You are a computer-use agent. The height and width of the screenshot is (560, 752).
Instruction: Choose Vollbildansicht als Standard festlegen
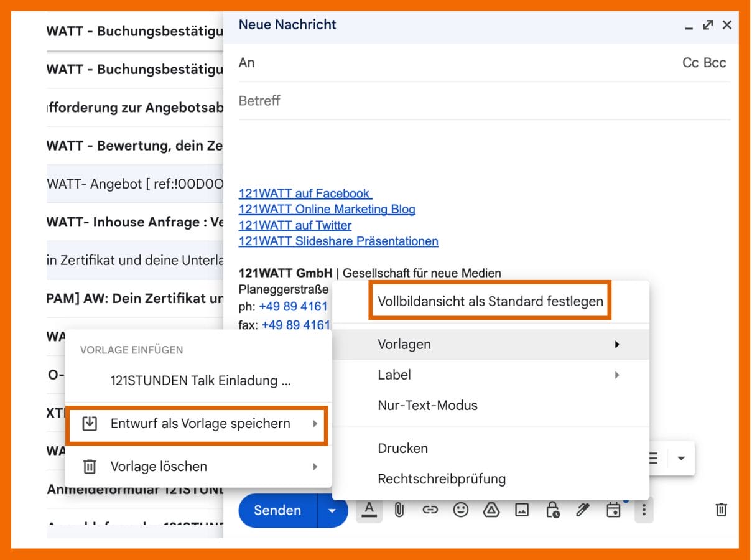(490, 301)
